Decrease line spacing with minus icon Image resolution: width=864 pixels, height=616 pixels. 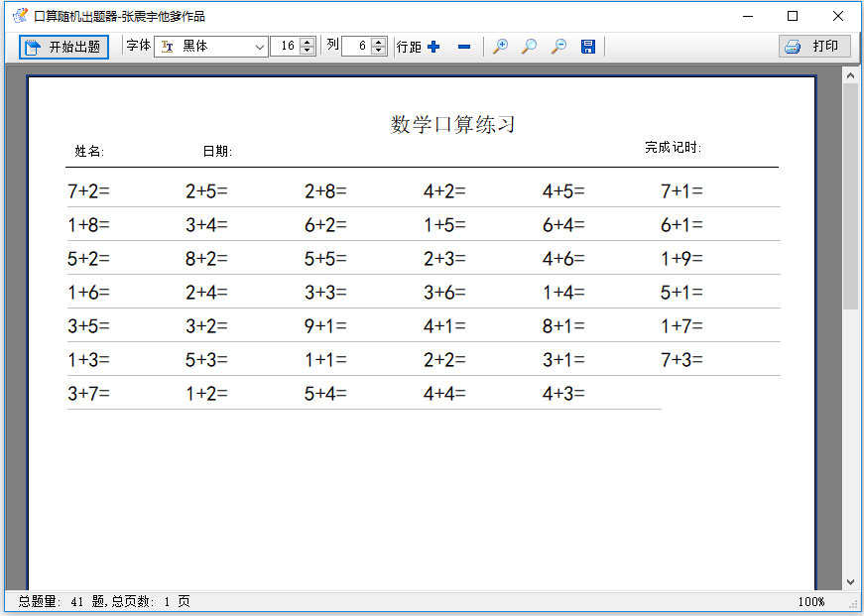point(463,47)
